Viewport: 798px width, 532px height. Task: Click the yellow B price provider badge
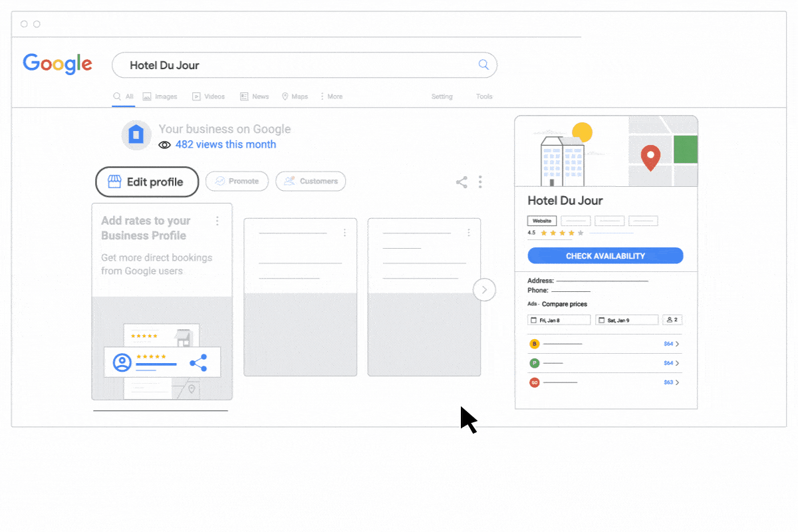[x=534, y=344]
